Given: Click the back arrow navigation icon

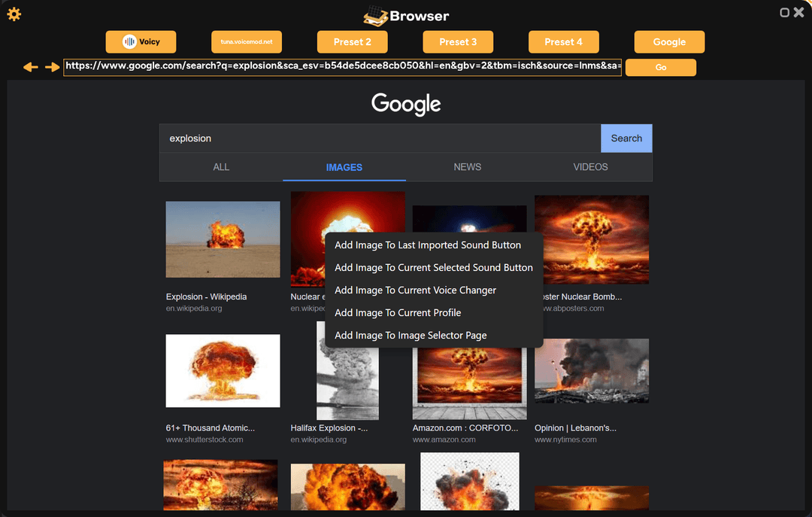Looking at the screenshot, I should click(30, 67).
